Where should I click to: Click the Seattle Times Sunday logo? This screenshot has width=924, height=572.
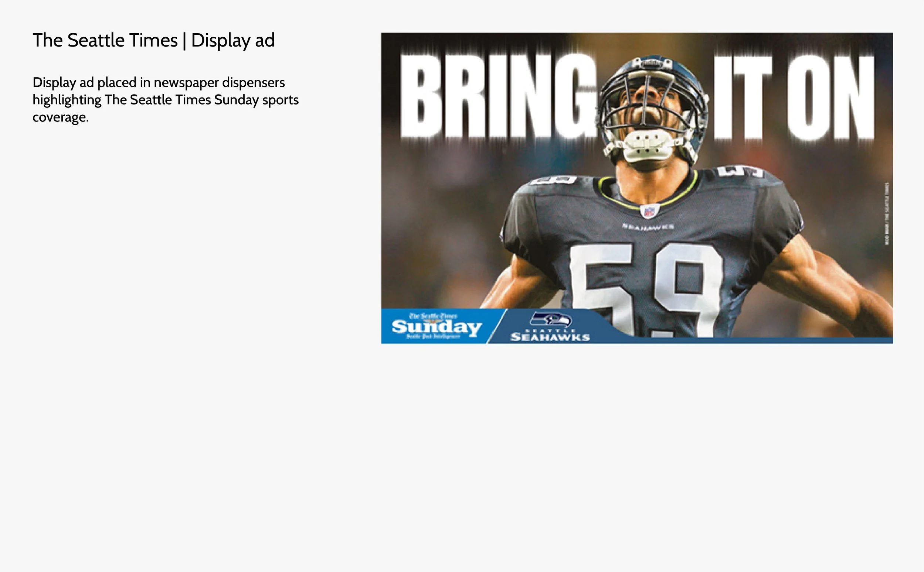point(437,327)
